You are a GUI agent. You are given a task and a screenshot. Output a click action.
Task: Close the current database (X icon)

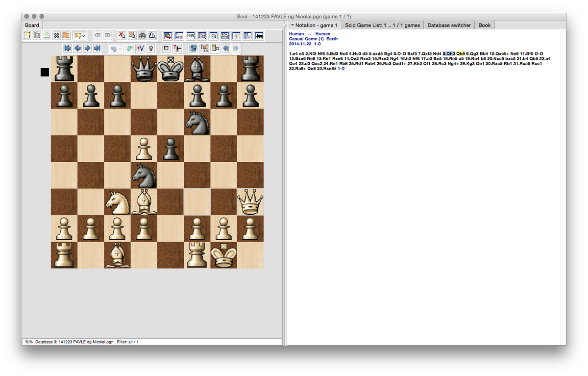pos(56,35)
